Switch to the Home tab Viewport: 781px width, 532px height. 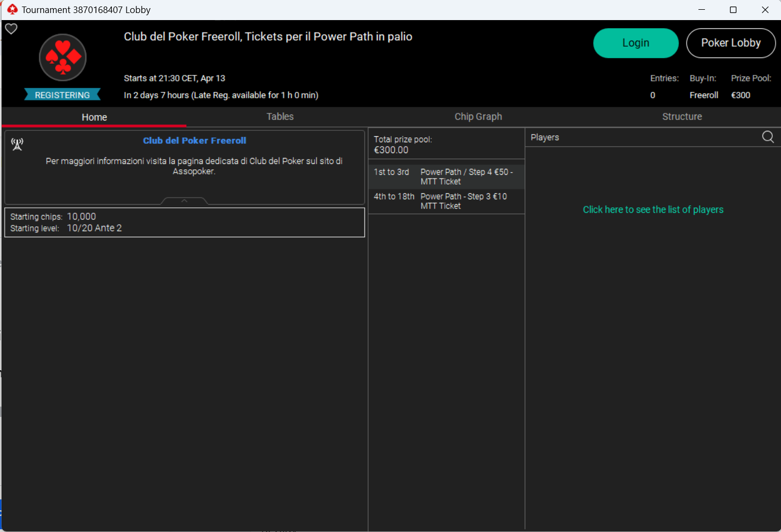click(x=94, y=117)
